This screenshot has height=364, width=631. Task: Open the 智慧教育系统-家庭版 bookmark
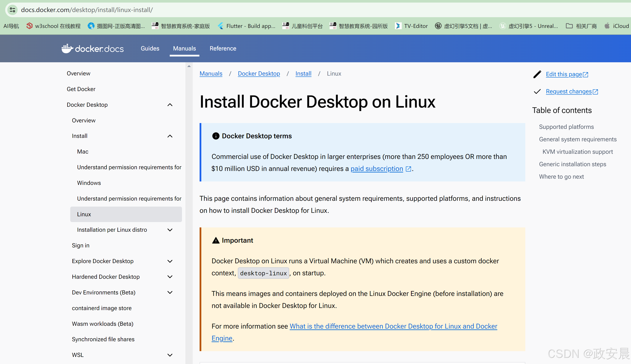[x=181, y=26]
